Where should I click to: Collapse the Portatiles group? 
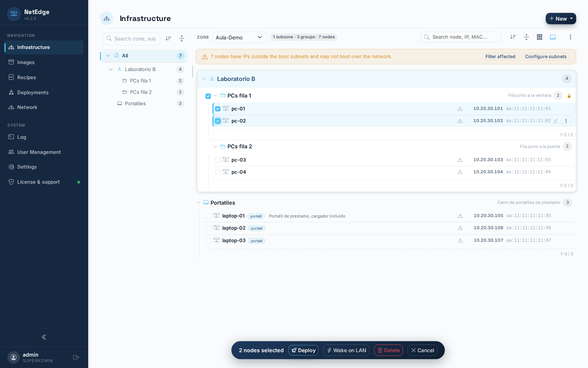click(198, 202)
